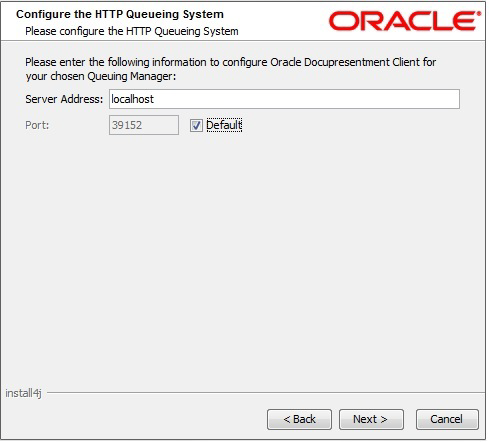Image resolution: width=490 pixels, height=448 pixels.
Task: Click the 'Port:' label
Action: (37, 125)
